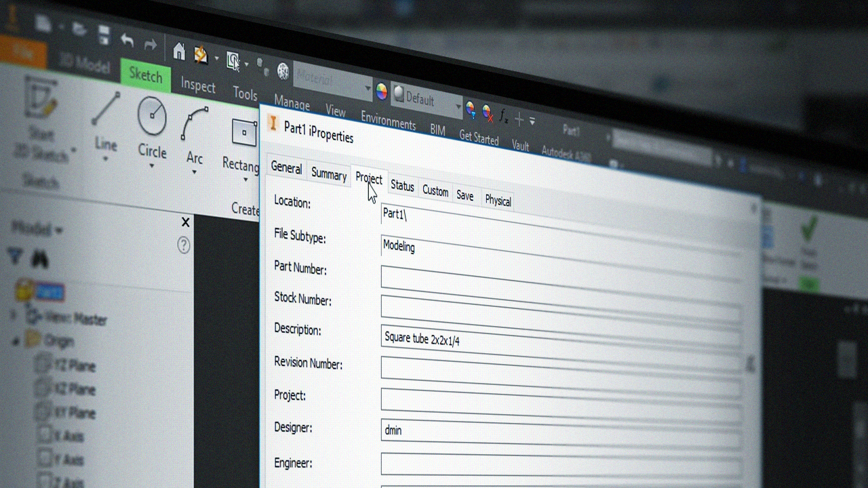Click the Designer field containing dmin
Viewport: 868px width, 488px height.
[560, 434]
